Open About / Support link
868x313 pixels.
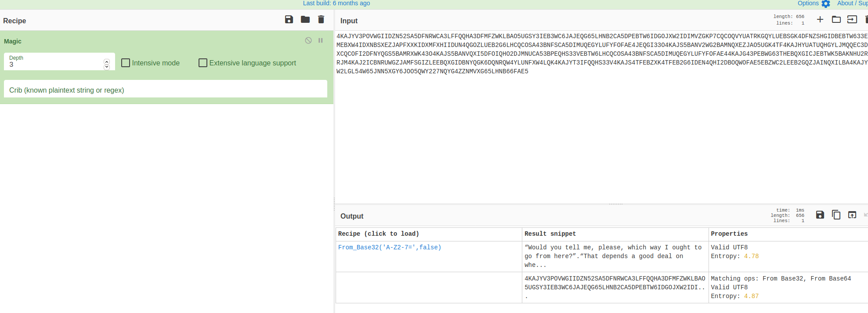tap(852, 4)
